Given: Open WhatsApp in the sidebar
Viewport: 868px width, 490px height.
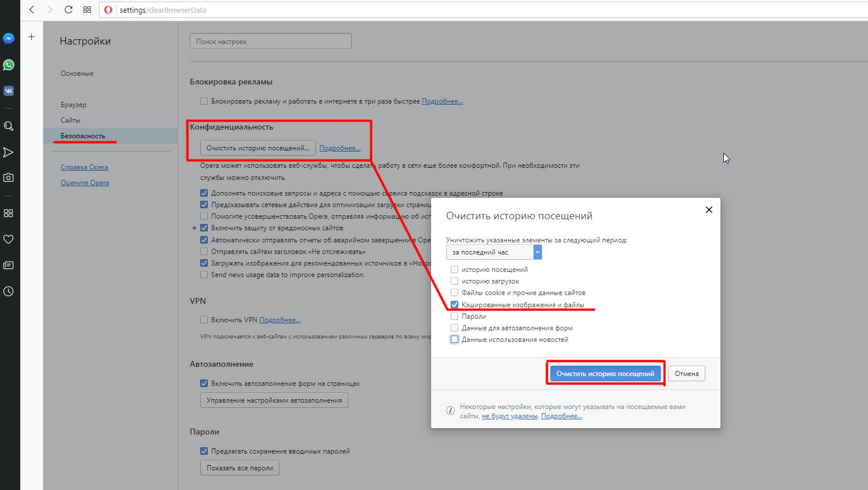Looking at the screenshot, I should [9, 65].
